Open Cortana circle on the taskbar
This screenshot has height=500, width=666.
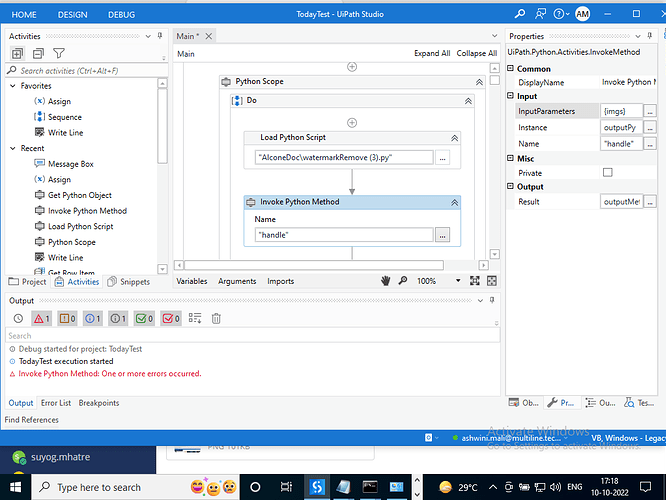point(255,487)
